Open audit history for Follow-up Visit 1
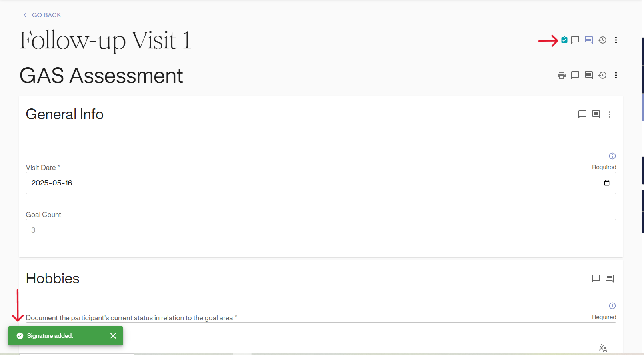 (602, 40)
